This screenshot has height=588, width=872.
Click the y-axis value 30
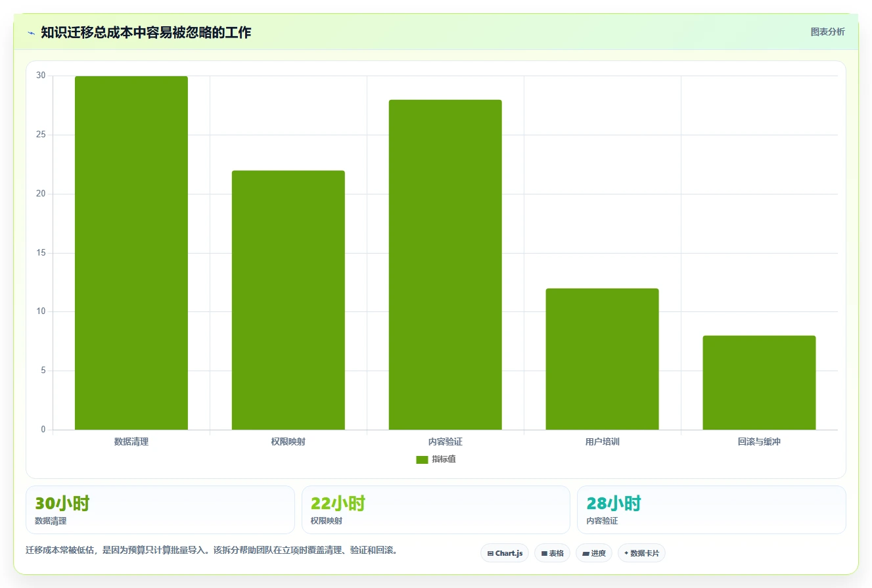(41, 76)
